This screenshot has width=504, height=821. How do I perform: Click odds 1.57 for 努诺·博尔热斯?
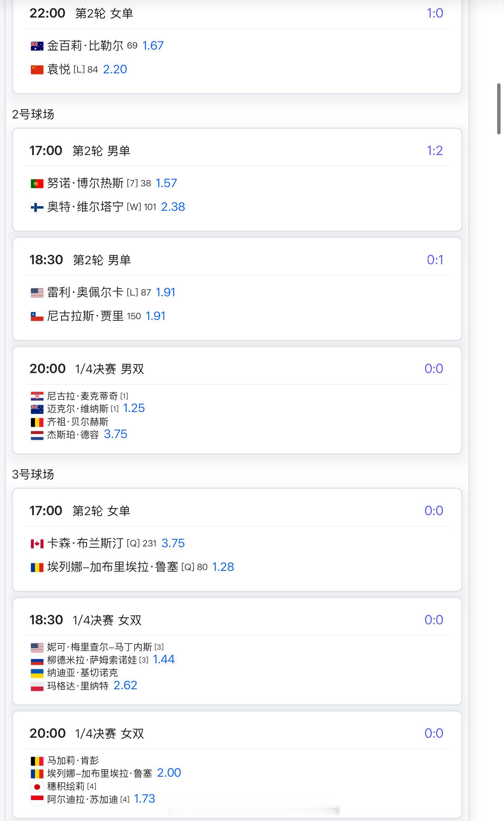(166, 183)
